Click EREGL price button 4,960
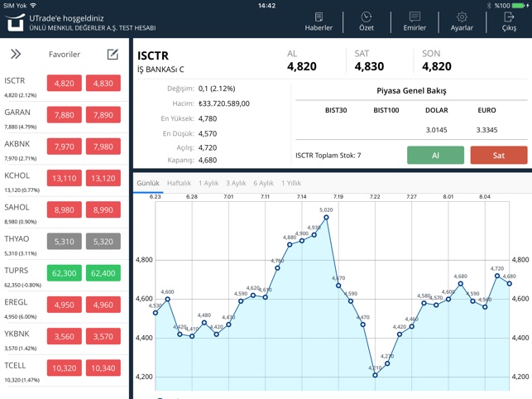 pos(103,305)
